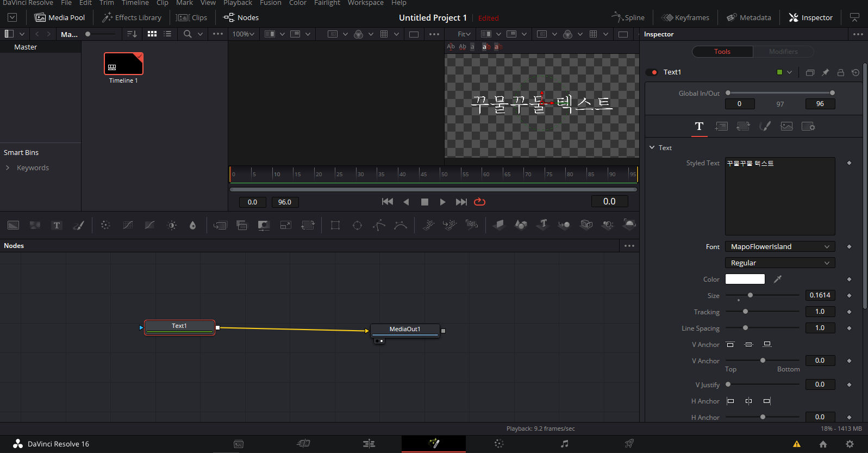Add a Transform node from the toolbar
This screenshot has width=868, height=453.
point(308,225)
